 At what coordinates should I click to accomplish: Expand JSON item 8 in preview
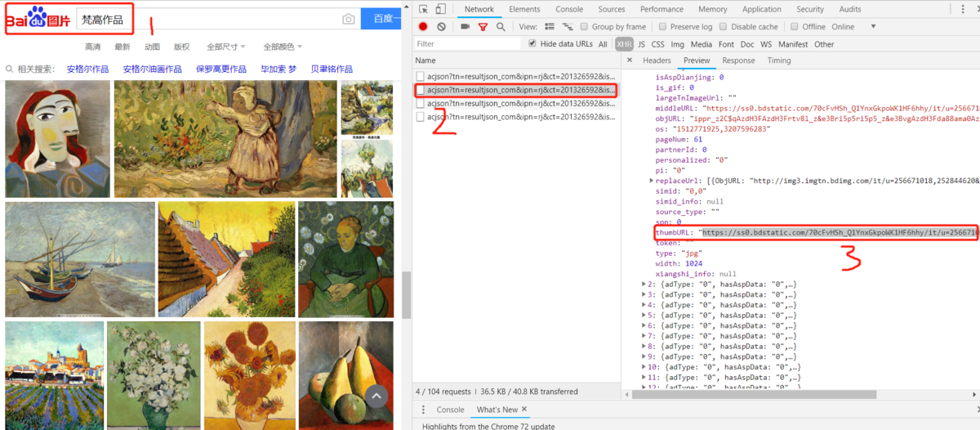pyautogui.click(x=644, y=347)
